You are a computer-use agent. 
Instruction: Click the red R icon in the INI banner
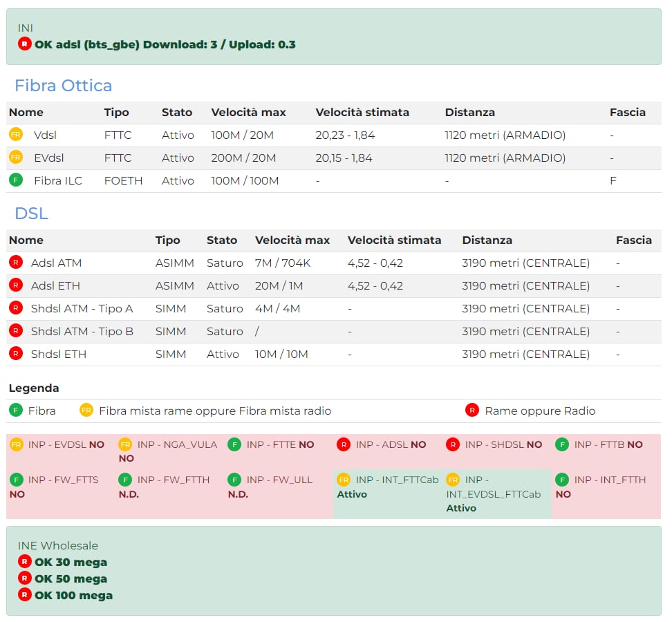[x=25, y=44]
